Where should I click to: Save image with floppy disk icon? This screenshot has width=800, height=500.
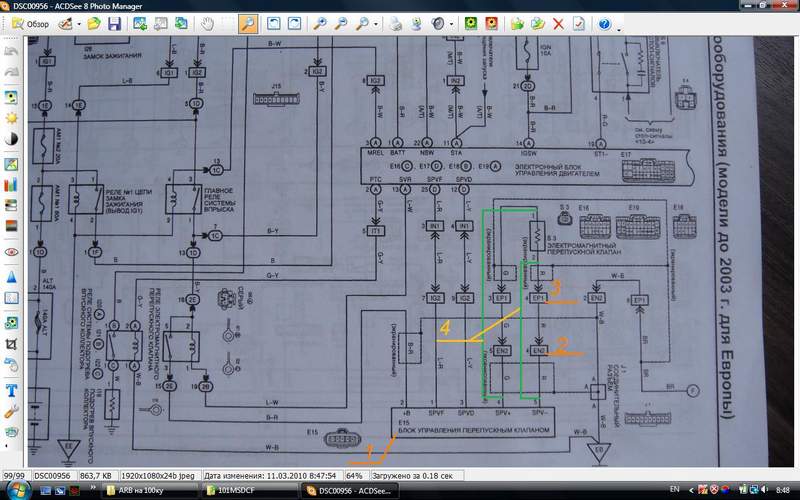pos(114,24)
